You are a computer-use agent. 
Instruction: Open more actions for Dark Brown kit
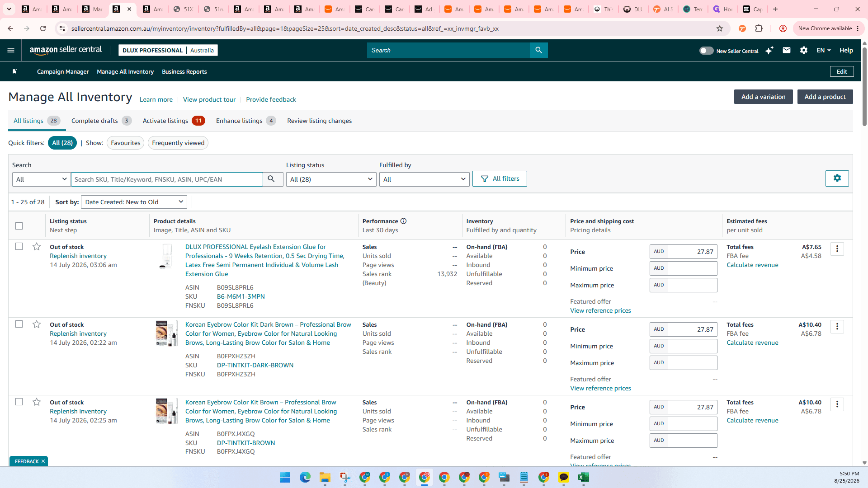pos(837,326)
